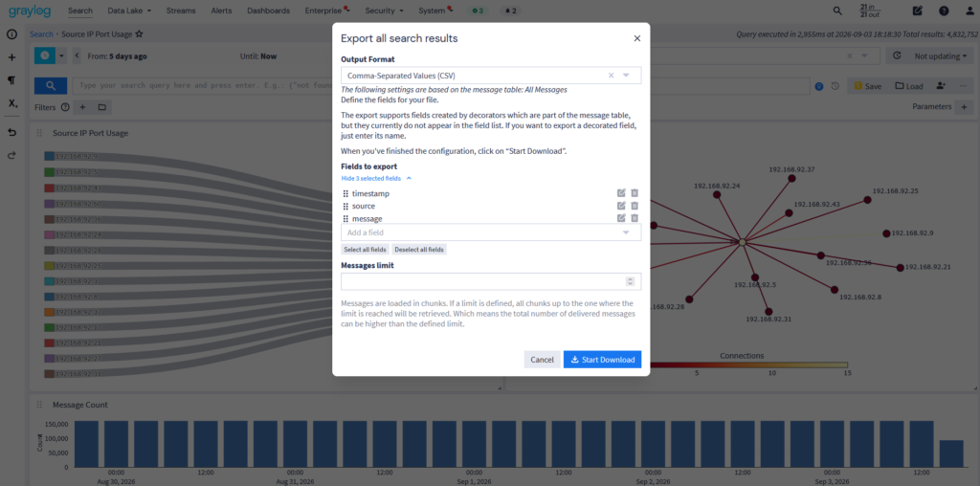Open the System menu
The image size is (980, 486).
pos(435,11)
